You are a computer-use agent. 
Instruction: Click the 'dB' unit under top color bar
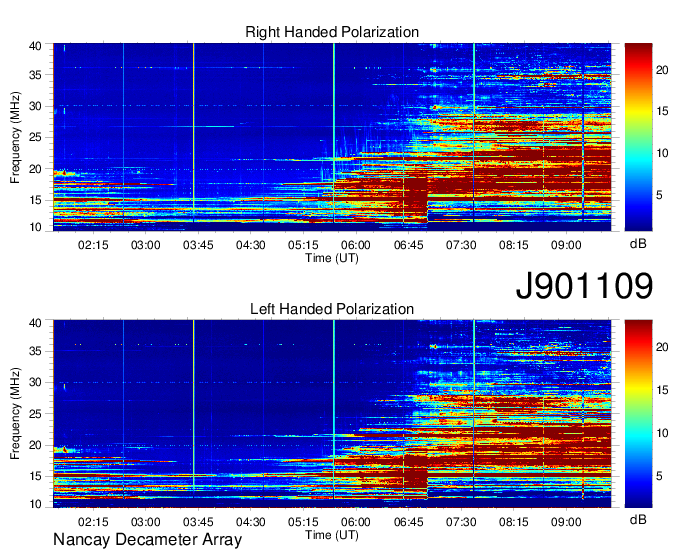pos(638,244)
